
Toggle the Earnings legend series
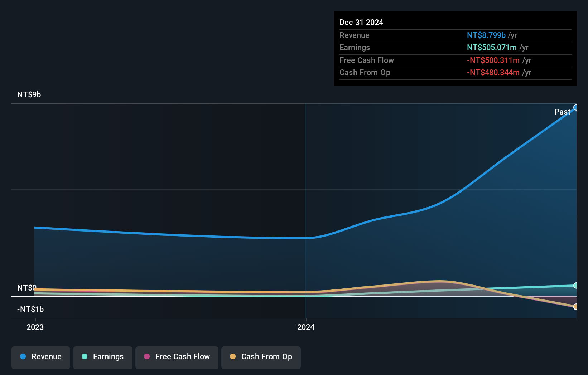click(103, 357)
